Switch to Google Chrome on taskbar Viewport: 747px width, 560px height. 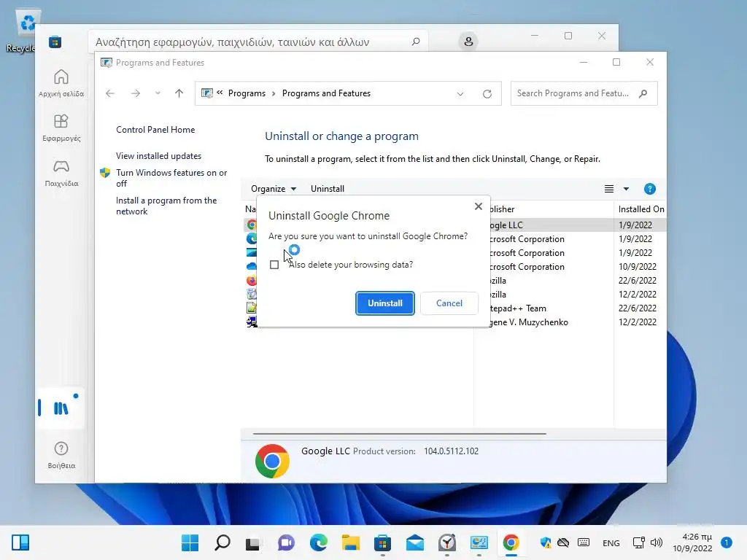(511, 542)
